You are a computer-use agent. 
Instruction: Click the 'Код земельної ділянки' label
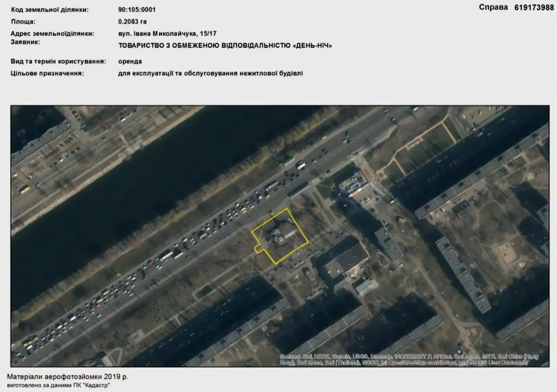click(49, 10)
